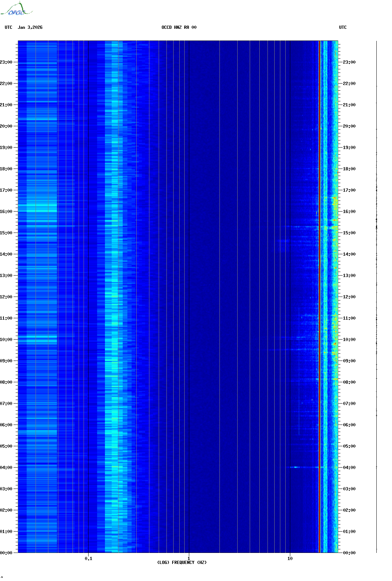This screenshot has height=581, width=392.
Task: Click the 07:00 label on the left axis
Action: pos(6,404)
